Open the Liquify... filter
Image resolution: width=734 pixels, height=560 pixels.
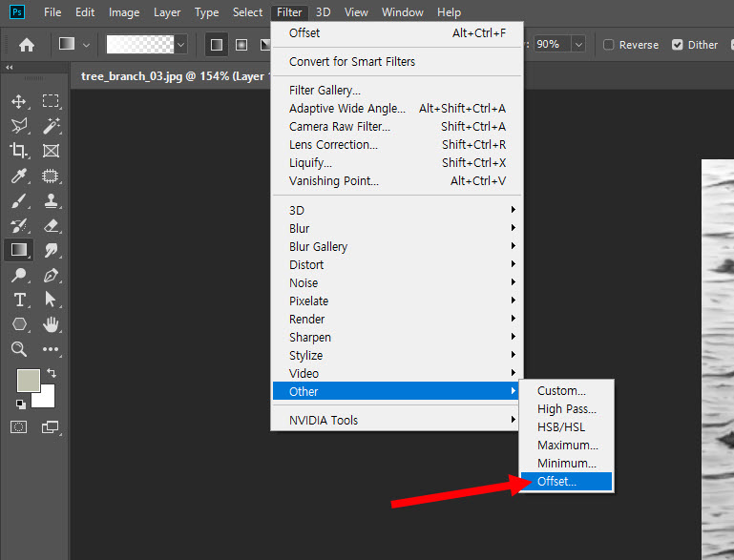pyautogui.click(x=397, y=163)
